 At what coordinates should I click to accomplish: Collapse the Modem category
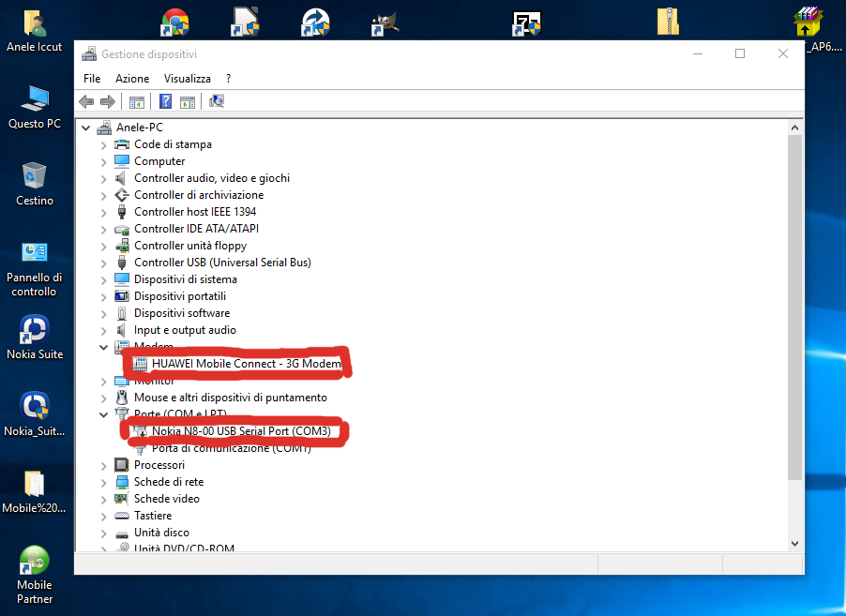pos(103,347)
